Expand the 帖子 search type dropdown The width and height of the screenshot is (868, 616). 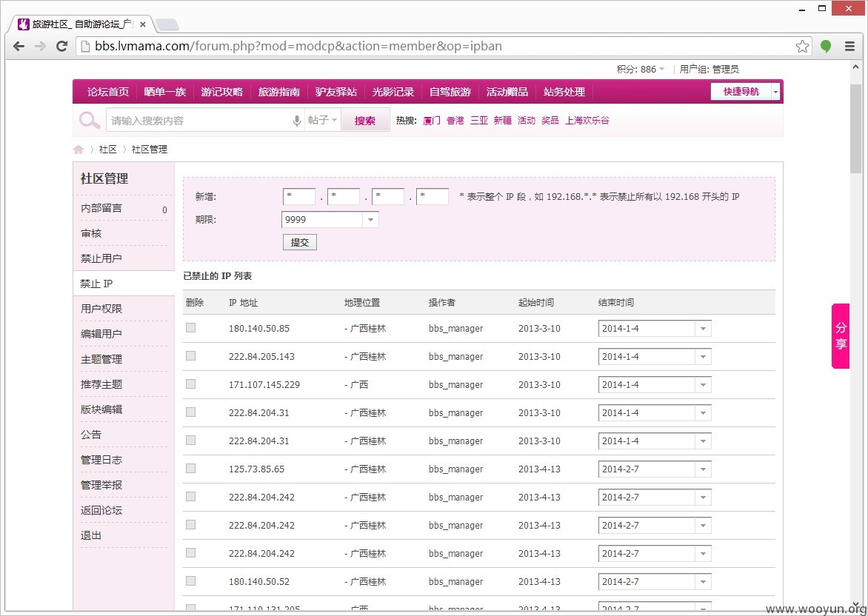click(323, 120)
